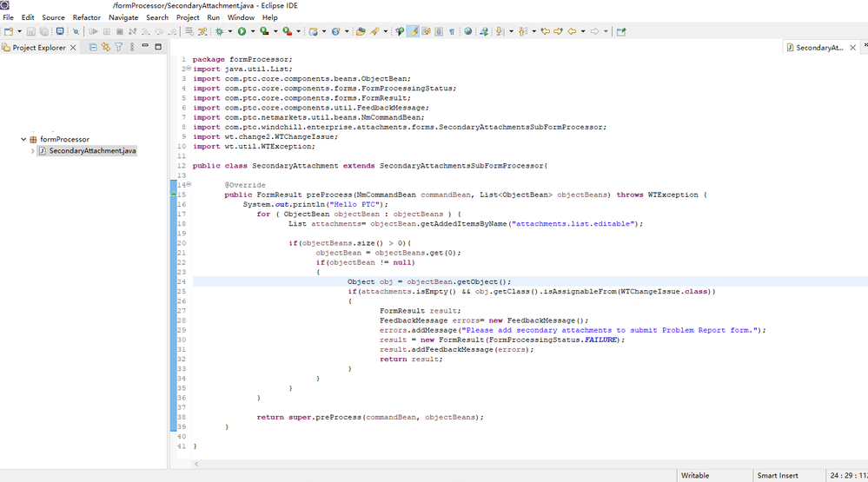
Task: Open the Search flashlight tool in toolbar
Action: click(378, 31)
